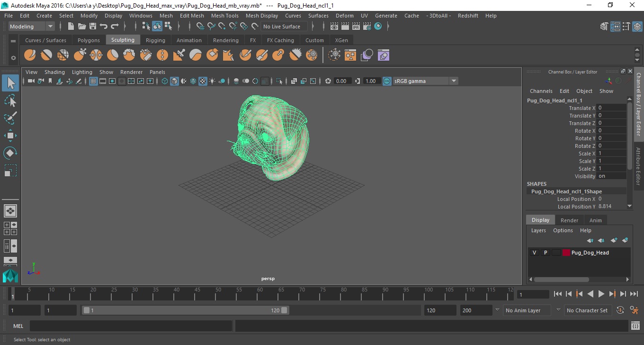Click the Undo arrow icon
Image resolution: width=644 pixels, height=345 pixels.
coord(104,27)
